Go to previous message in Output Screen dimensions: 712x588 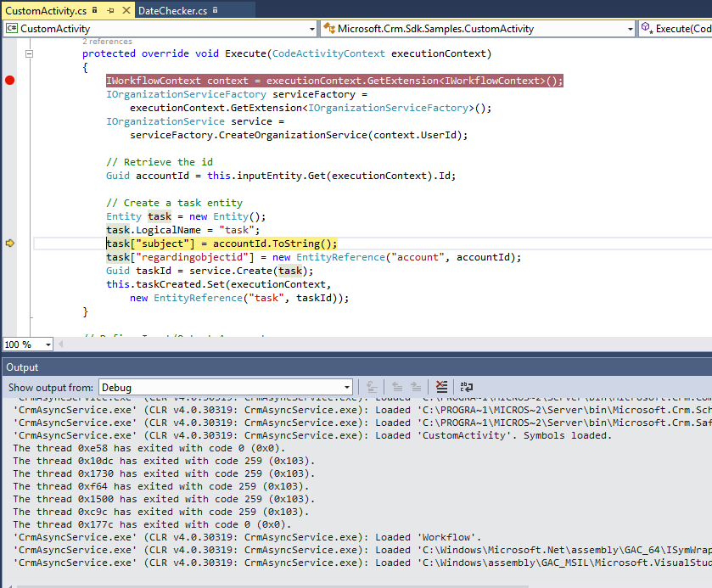coord(397,387)
